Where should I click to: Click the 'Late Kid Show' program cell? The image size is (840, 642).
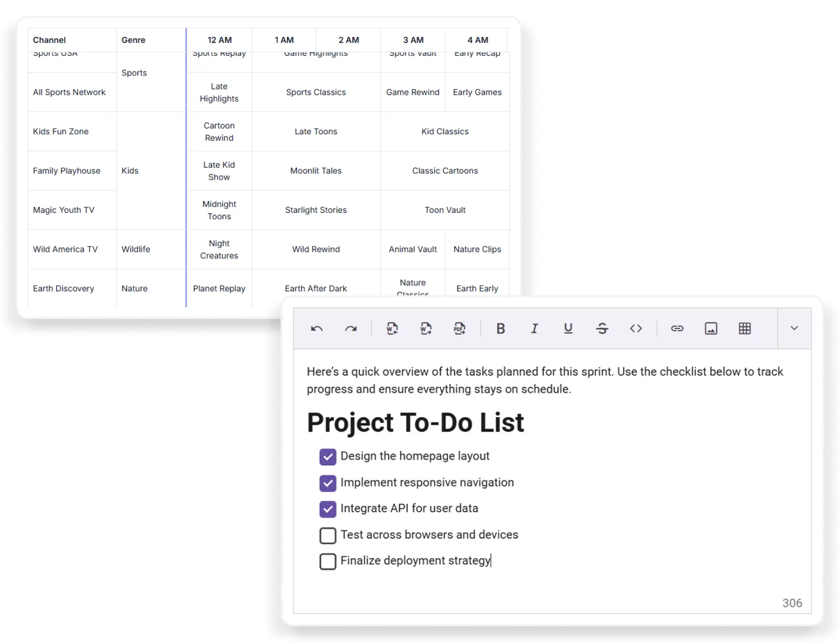click(x=219, y=171)
